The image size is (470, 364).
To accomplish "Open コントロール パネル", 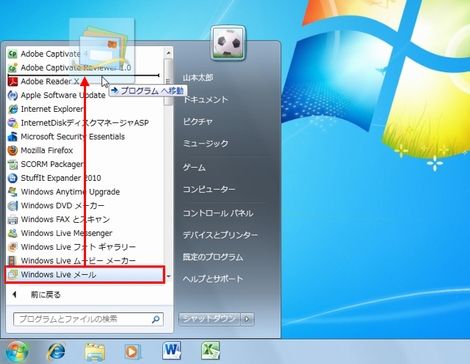I will (218, 213).
